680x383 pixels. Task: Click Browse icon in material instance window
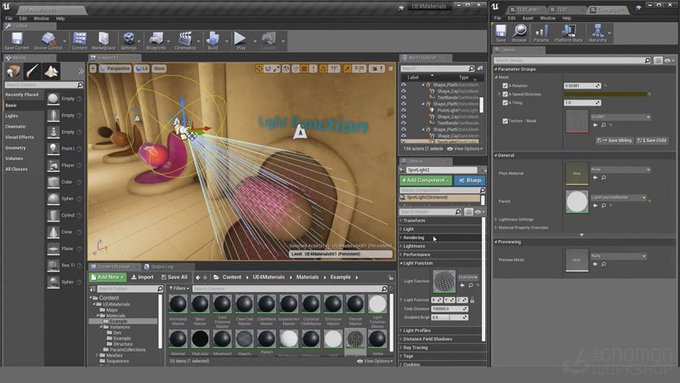[x=519, y=33]
